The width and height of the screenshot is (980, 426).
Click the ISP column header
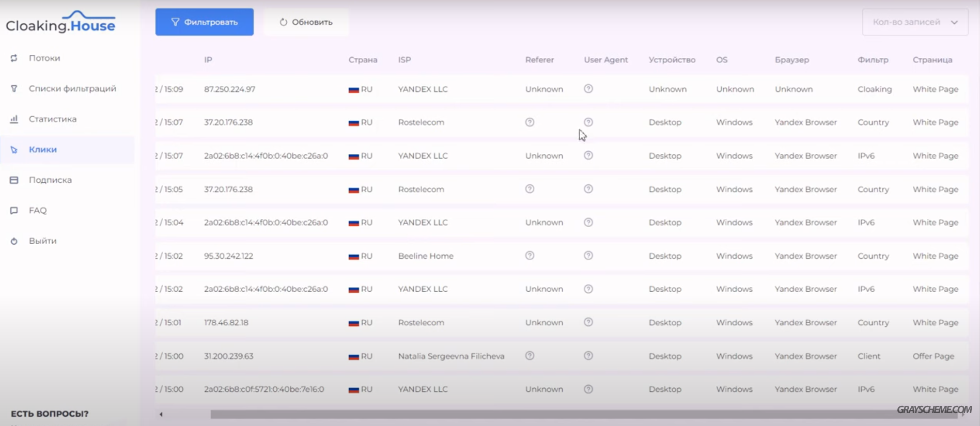point(405,59)
